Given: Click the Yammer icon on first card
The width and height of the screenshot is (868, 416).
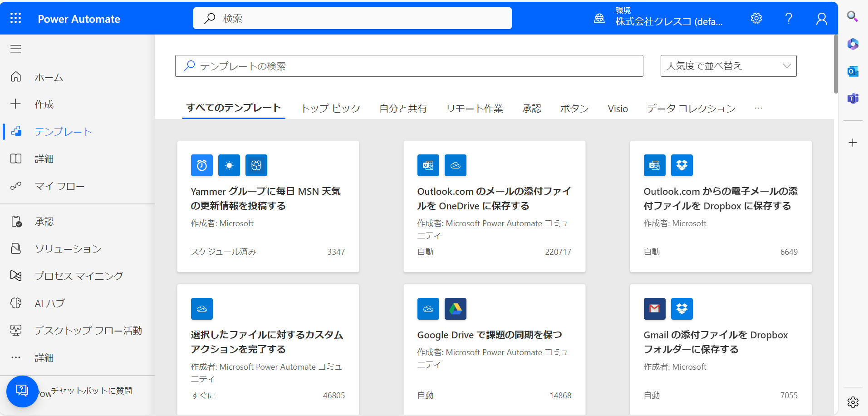Looking at the screenshot, I should pyautogui.click(x=256, y=165).
